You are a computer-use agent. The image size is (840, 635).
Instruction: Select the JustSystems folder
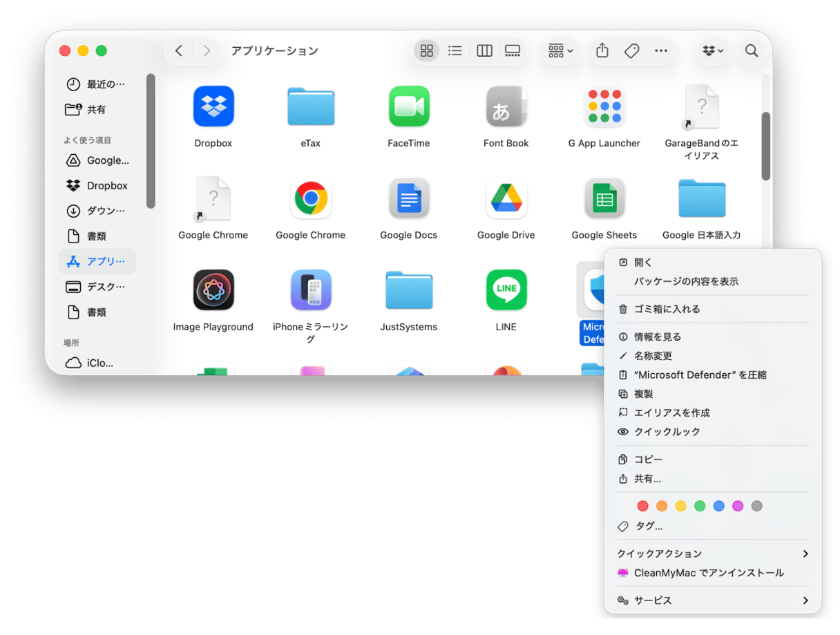409,290
